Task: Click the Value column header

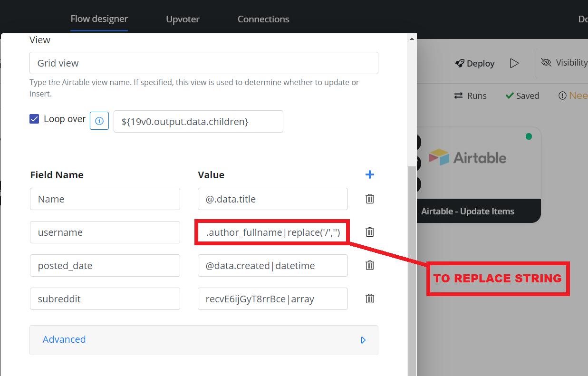Action: click(x=211, y=174)
